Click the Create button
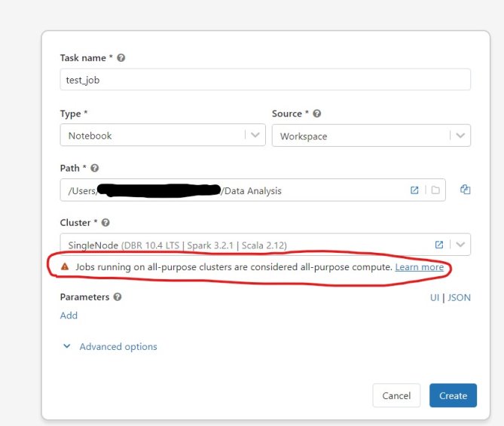Viewport: 504px width, 426px height. (453, 395)
